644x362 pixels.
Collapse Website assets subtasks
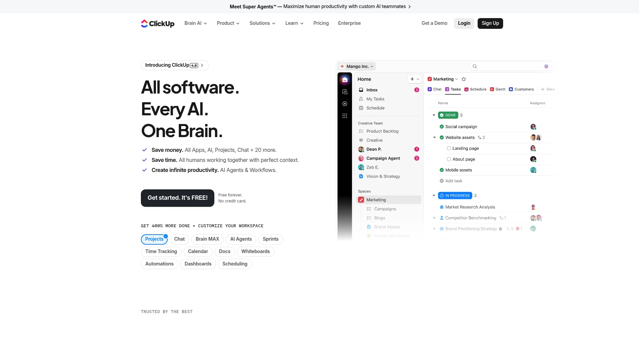(x=435, y=138)
